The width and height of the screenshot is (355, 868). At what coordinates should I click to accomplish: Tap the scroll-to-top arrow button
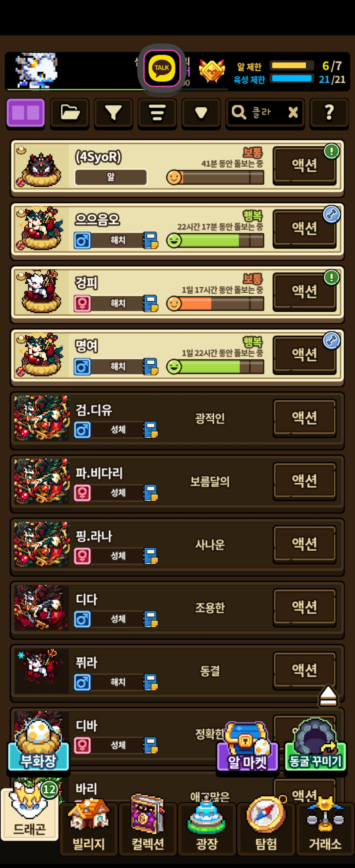[328, 695]
